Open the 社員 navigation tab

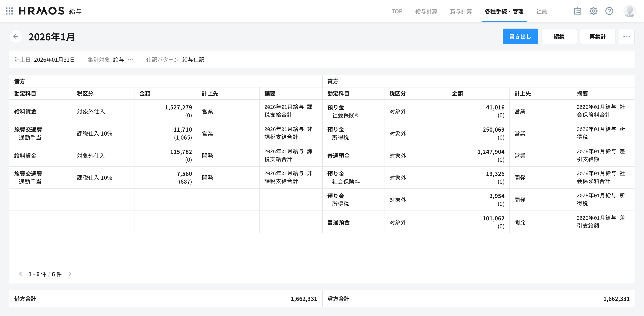tap(541, 11)
